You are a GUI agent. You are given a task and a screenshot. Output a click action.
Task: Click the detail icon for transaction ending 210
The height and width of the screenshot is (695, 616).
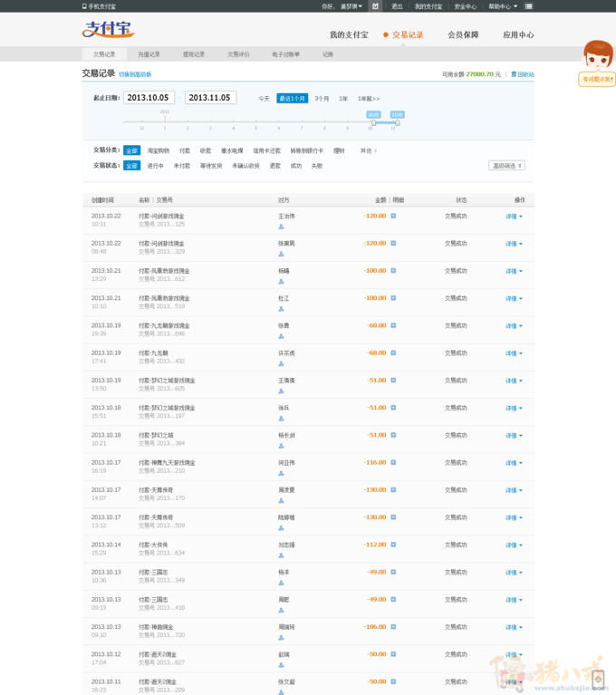tap(393, 462)
